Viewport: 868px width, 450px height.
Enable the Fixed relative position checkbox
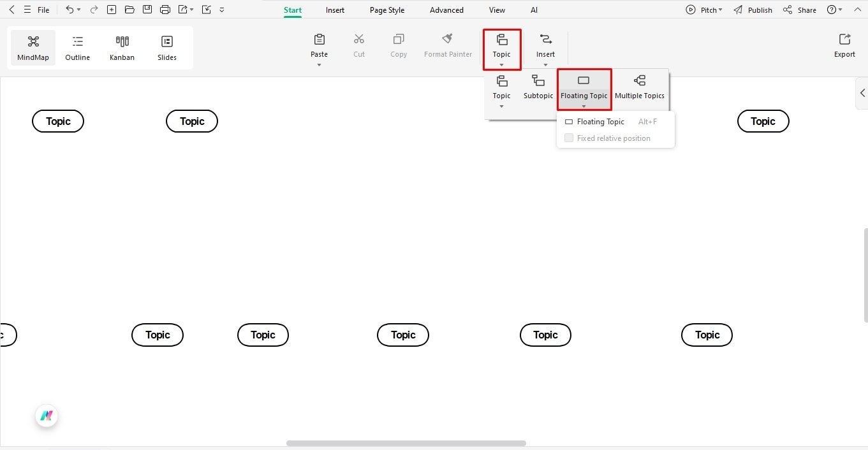(568, 138)
